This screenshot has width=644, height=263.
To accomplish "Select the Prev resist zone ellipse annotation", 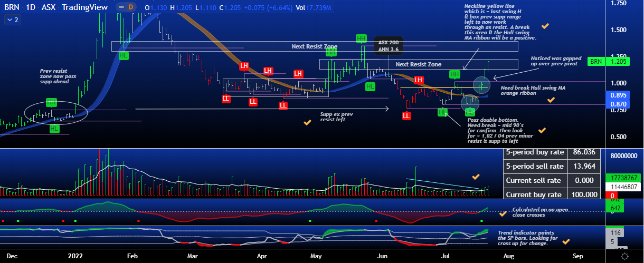I will pyautogui.click(x=51, y=109).
